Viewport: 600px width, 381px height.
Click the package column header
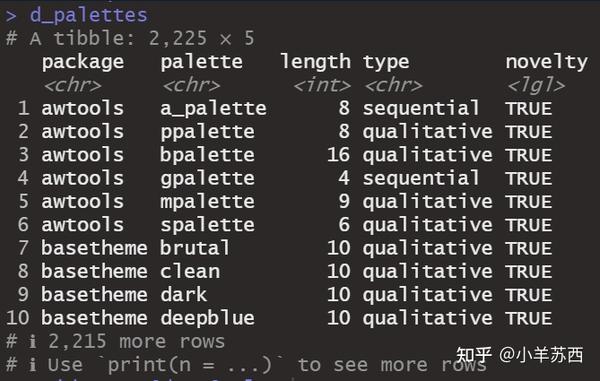[83, 62]
